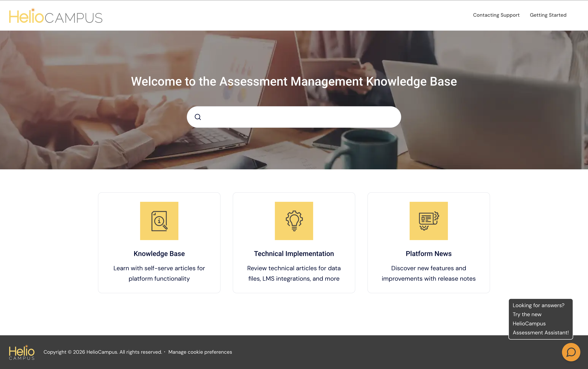Click the Assessment Assistant tooltip popup

pyautogui.click(x=540, y=319)
